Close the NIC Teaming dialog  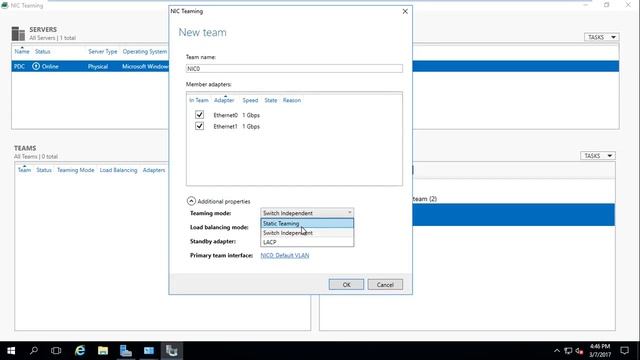(405, 11)
